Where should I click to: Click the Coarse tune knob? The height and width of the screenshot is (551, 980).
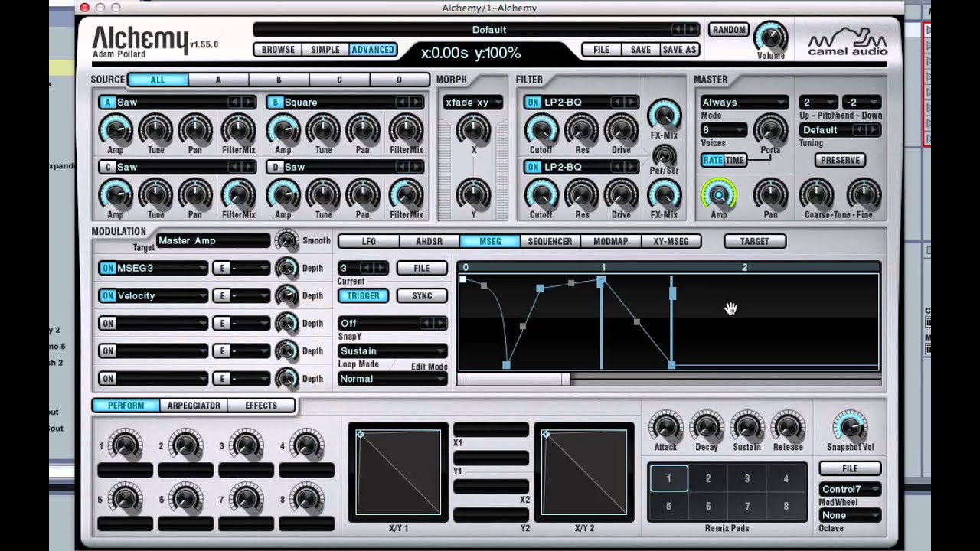pyautogui.click(x=816, y=194)
